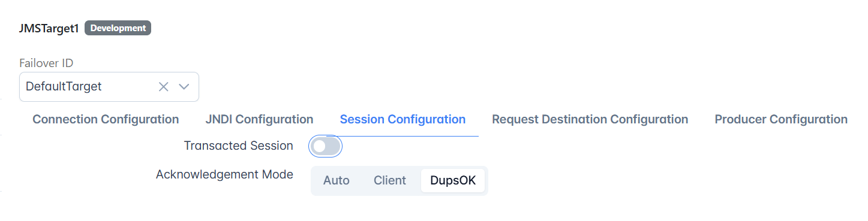Click the DefaultTarget text in the field

(x=64, y=87)
